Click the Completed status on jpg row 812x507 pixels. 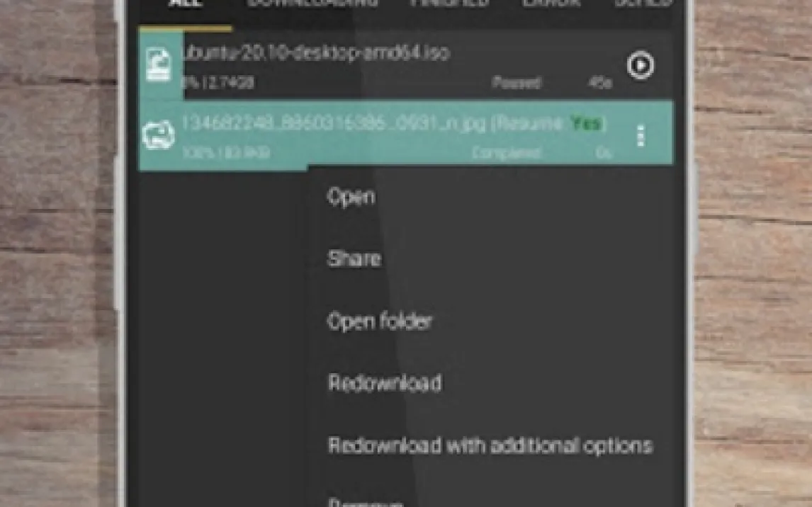(507, 153)
